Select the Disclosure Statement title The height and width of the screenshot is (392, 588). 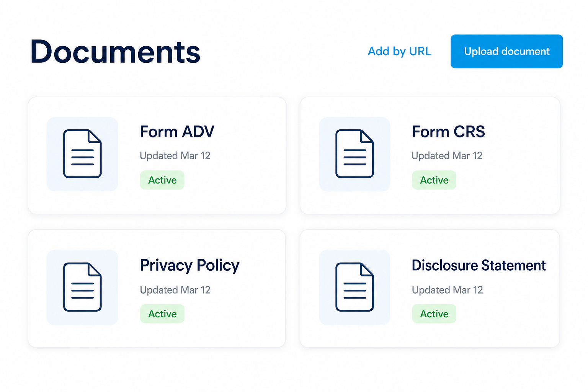click(x=479, y=265)
